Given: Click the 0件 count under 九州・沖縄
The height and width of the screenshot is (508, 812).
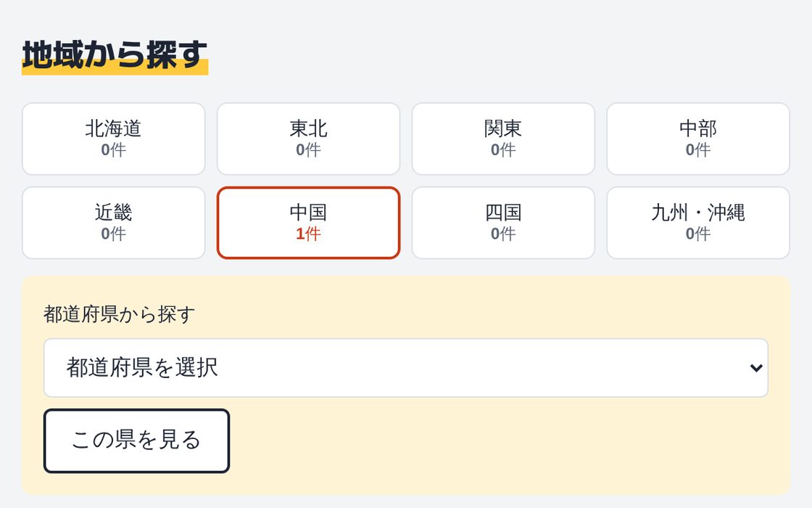Looking at the screenshot, I should [698, 234].
